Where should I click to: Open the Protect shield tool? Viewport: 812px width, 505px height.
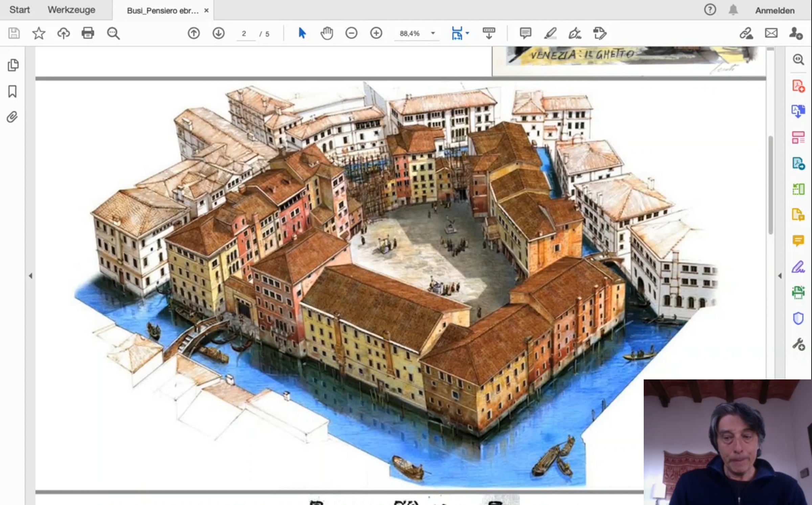pos(798,319)
